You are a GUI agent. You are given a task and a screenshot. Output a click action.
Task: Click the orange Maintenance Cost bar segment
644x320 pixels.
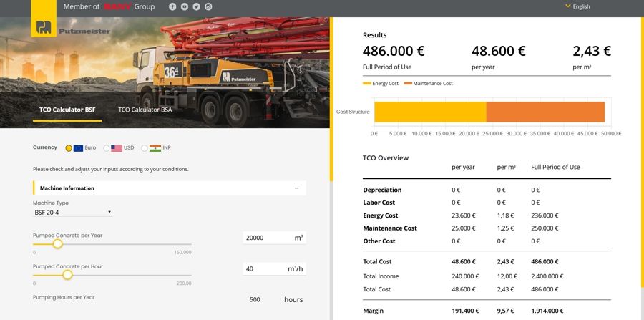pos(545,112)
